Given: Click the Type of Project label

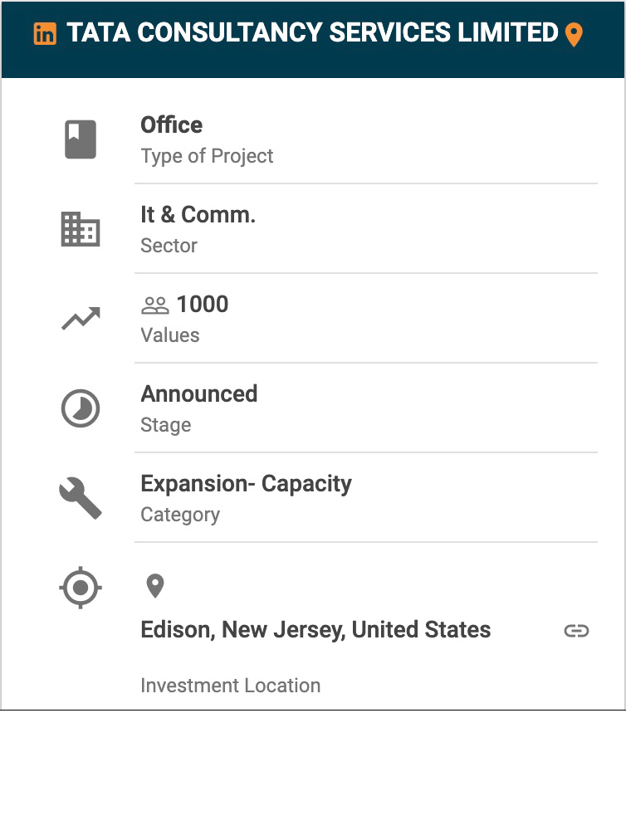Looking at the screenshot, I should 207,156.
